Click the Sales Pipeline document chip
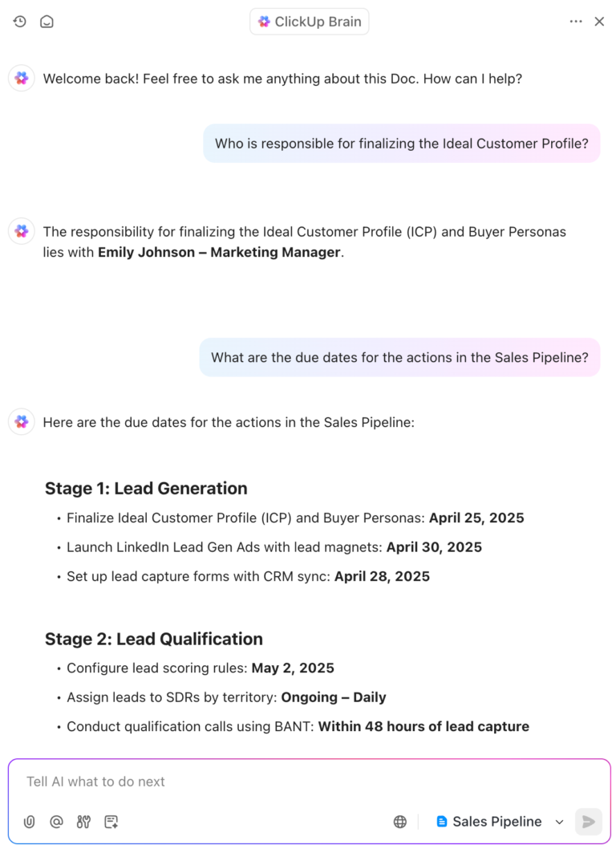 click(x=491, y=822)
